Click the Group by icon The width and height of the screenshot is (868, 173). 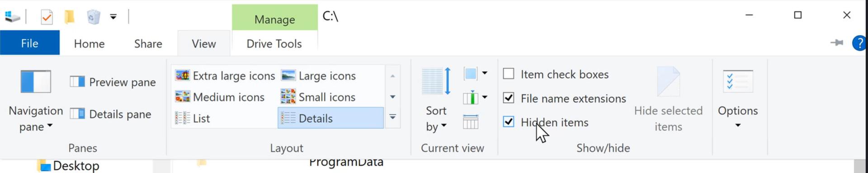coord(475,73)
